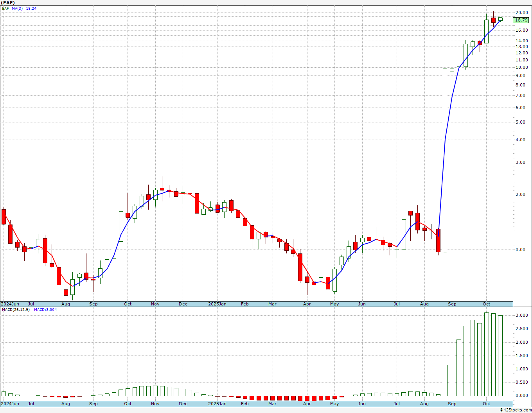Click the 0.500 MACD axis label
This screenshot has width=532, height=413.
point(521,382)
